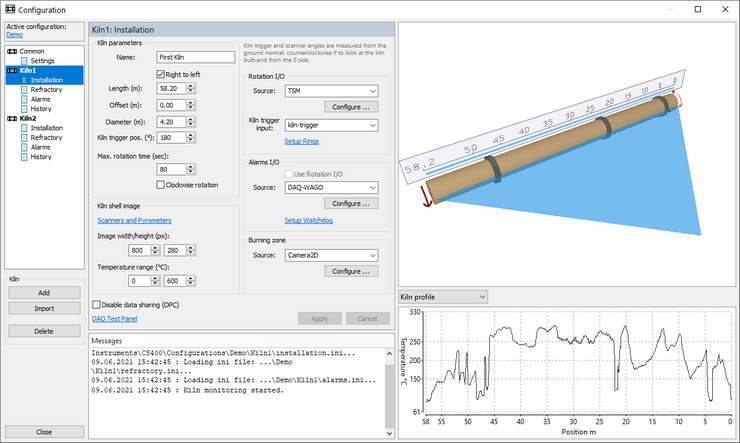Click the Apply button

coord(320,318)
